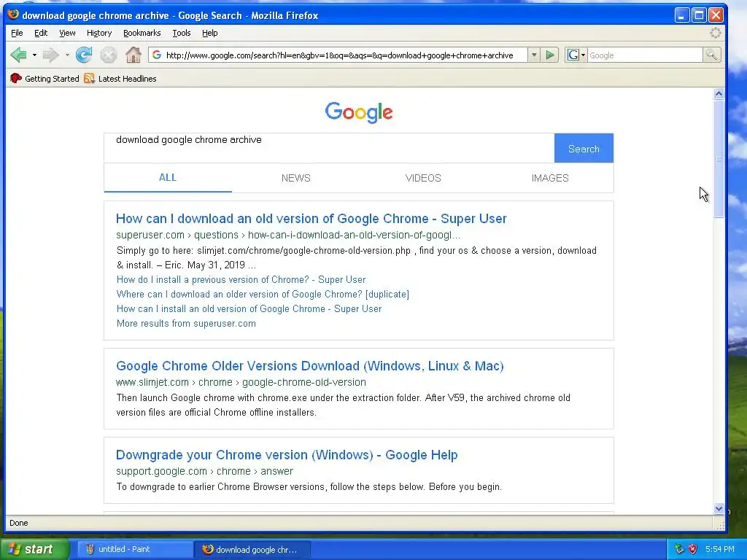747x560 pixels.
Task: Open Downgrade your Chrome version result
Action: coord(287,455)
